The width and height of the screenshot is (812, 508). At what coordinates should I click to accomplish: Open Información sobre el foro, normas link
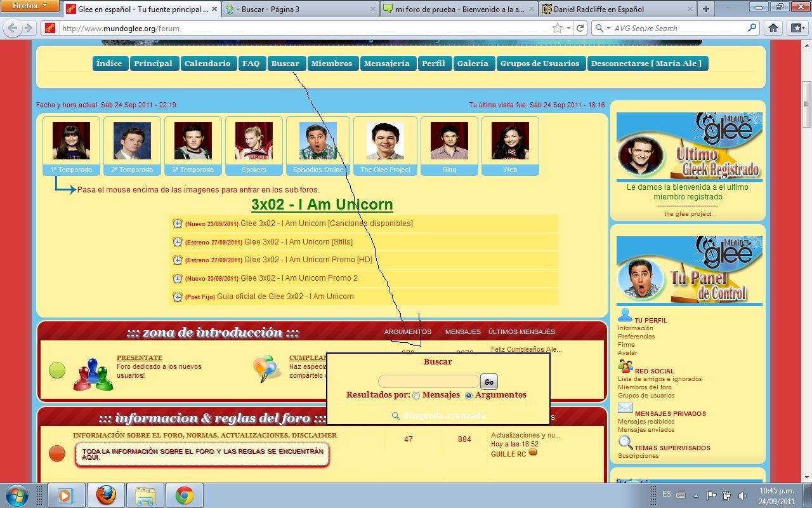coord(205,436)
